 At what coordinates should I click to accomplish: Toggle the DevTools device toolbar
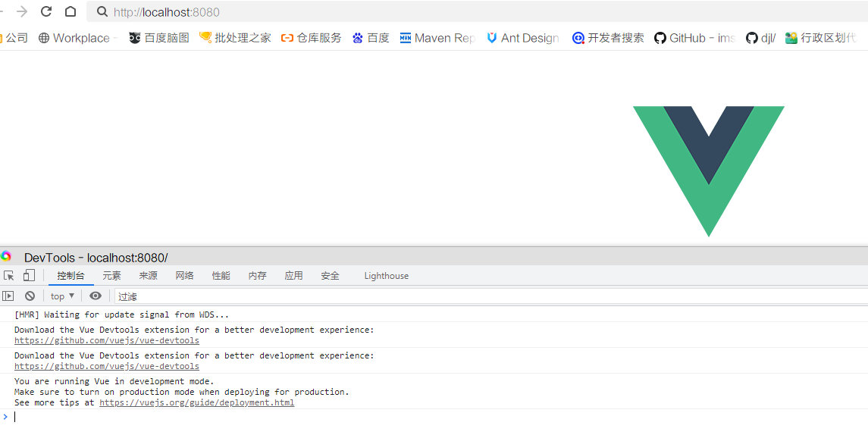(x=29, y=276)
